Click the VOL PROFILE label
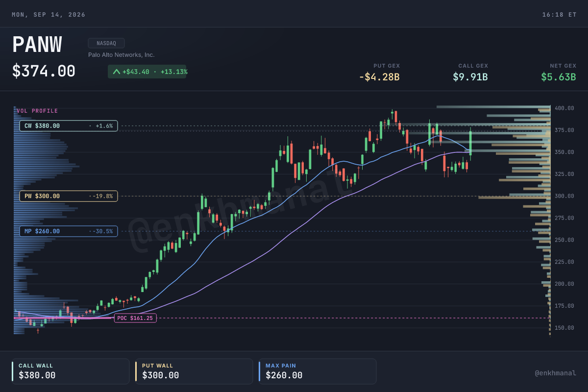The height and width of the screenshot is (392, 588). coord(37,111)
